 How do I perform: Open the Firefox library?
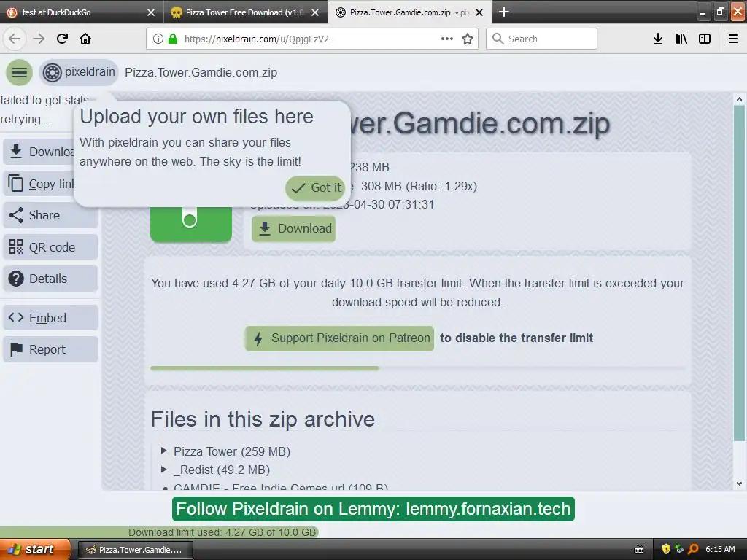(x=681, y=39)
